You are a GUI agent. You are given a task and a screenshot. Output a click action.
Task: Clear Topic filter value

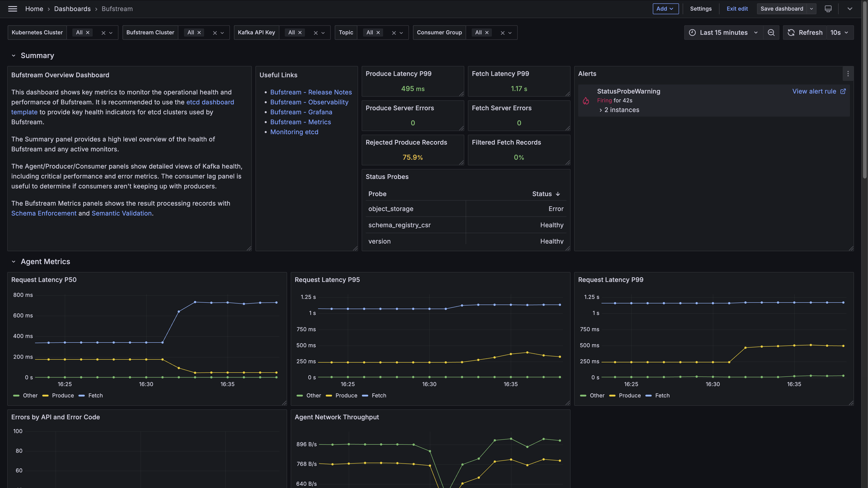[394, 33]
